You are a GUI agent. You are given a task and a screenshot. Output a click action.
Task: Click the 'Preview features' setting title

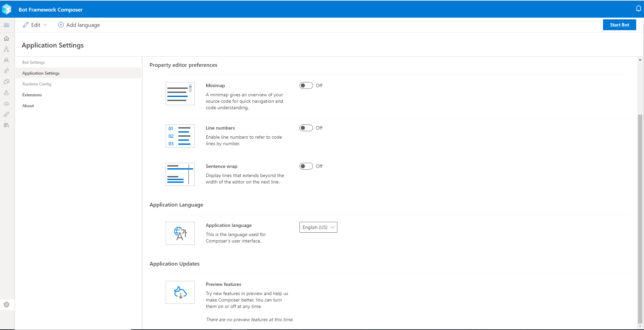(x=224, y=284)
